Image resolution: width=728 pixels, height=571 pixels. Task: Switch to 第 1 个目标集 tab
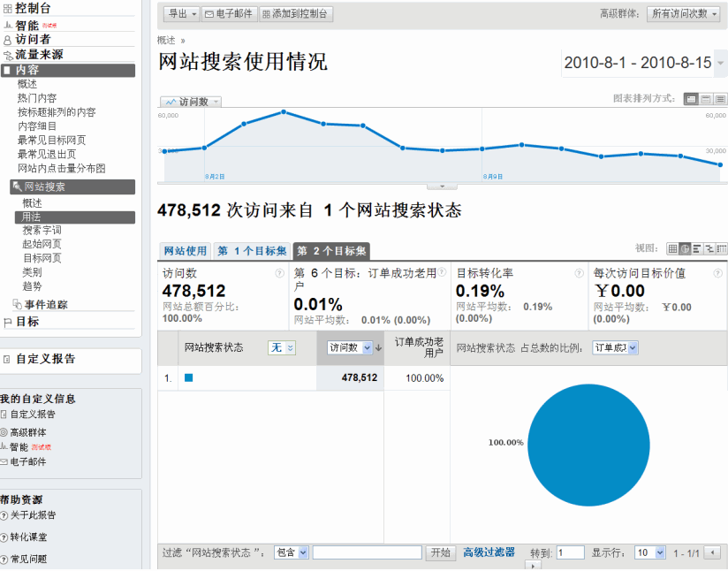[x=252, y=251]
